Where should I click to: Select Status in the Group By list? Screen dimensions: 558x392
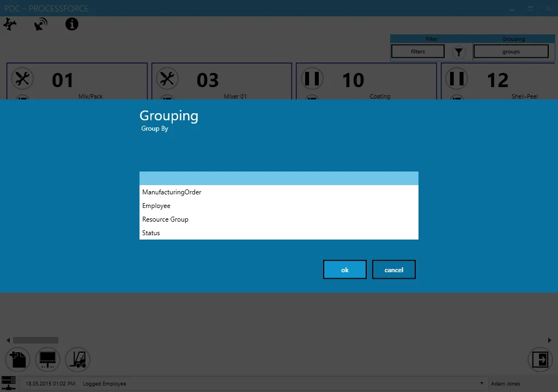coord(150,232)
